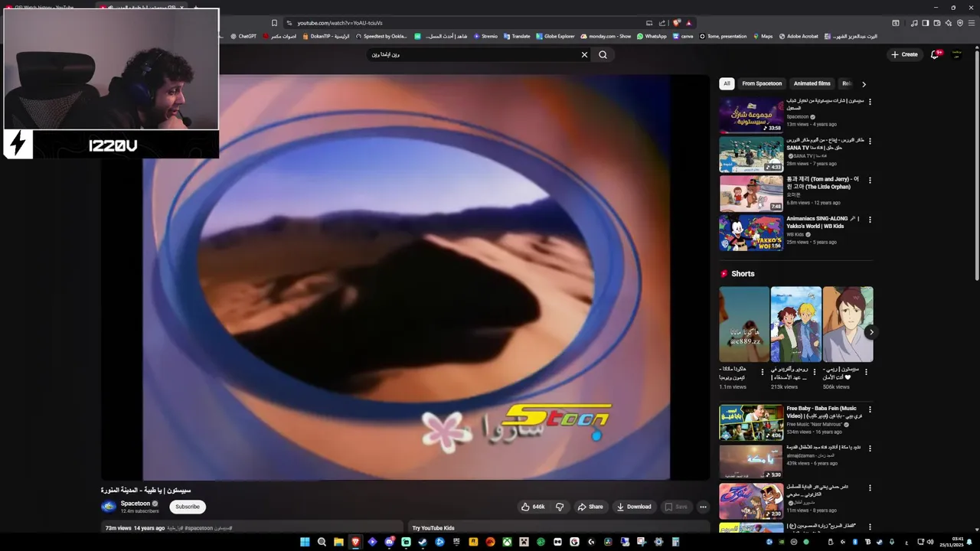Bookmark this page icon in address bar
This screenshot has width=980, height=551.
[274, 23]
